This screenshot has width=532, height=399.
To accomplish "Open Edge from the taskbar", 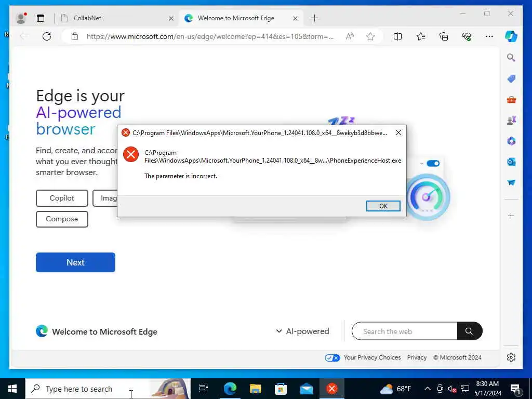I will pyautogui.click(x=230, y=389).
